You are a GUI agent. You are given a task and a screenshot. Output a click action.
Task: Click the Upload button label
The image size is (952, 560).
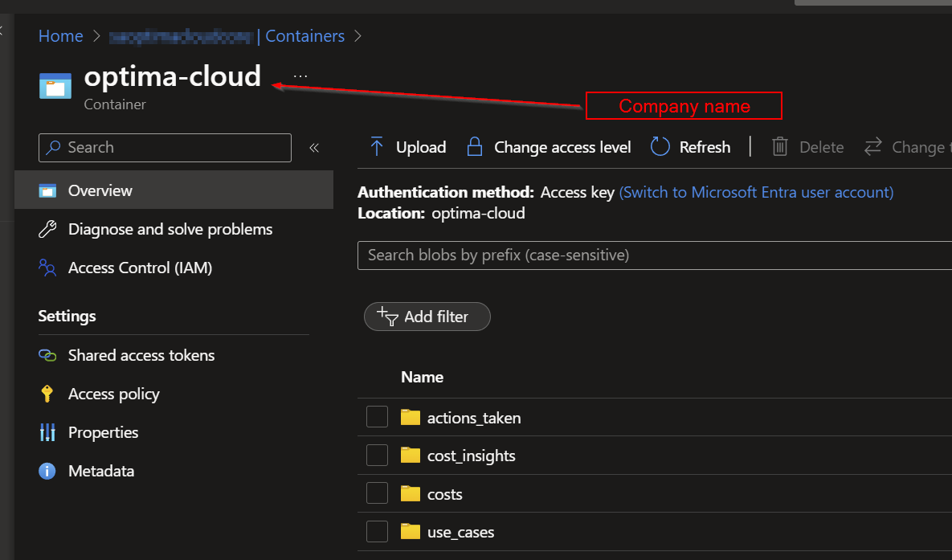pyautogui.click(x=421, y=147)
